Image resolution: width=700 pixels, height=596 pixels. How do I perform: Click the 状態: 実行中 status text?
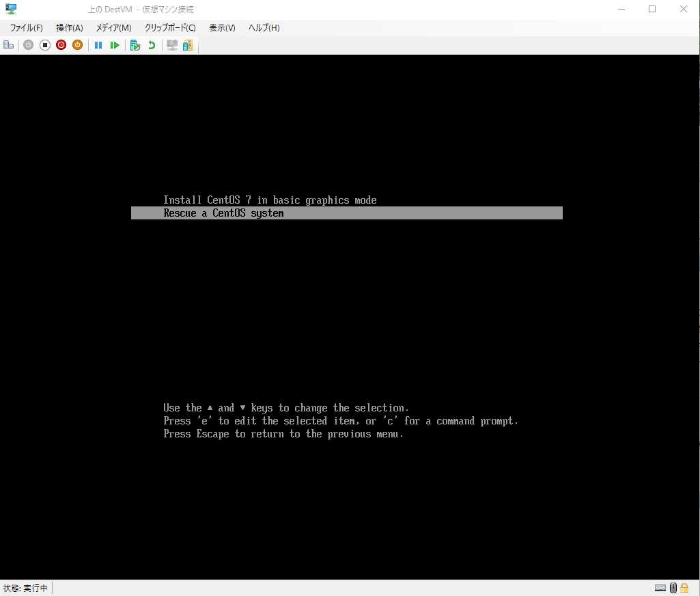click(x=25, y=588)
